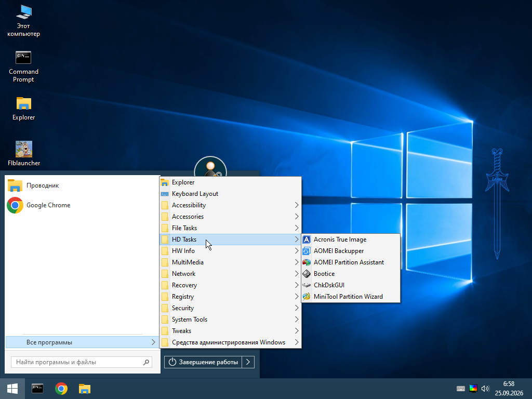Launch Acronis True Image from the submenu

pos(351,239)
